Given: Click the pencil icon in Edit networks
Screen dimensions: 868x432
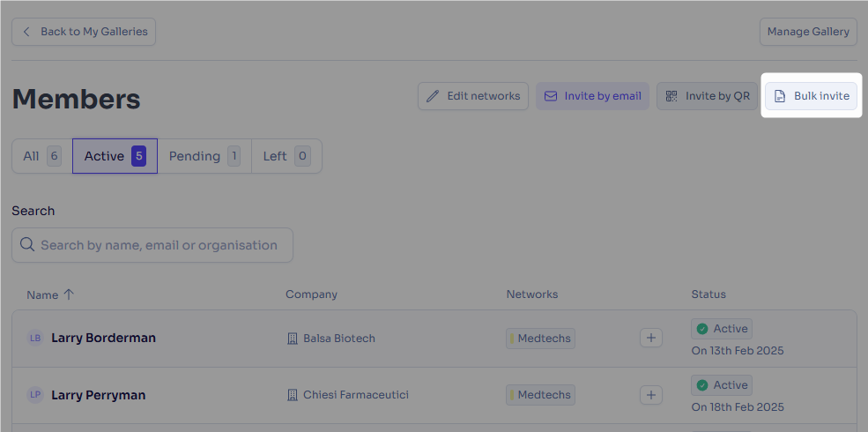Looking at the screenshot, I should [433, 96].
